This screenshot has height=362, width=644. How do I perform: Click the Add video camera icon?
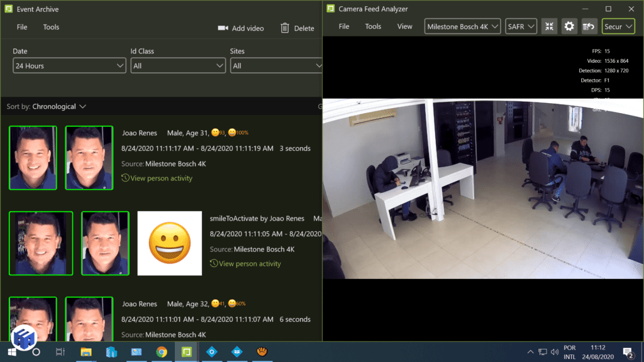pyautogui.click(x=223, y=28)
